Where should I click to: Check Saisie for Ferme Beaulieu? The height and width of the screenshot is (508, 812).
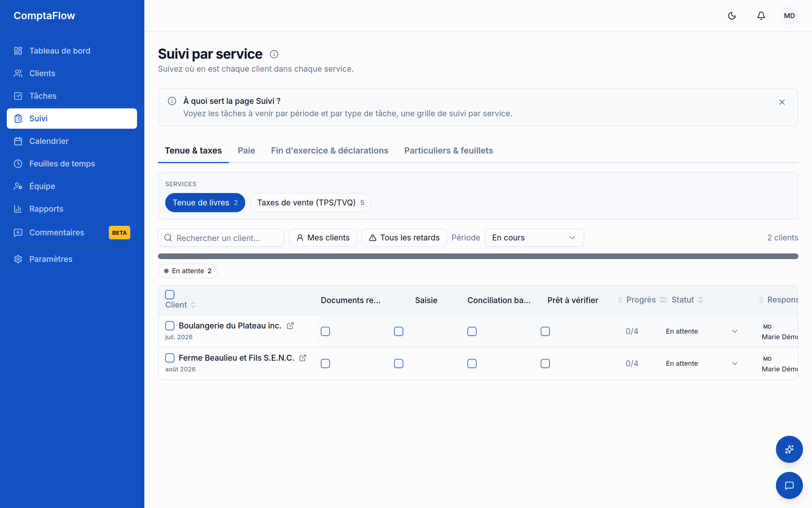399,364
